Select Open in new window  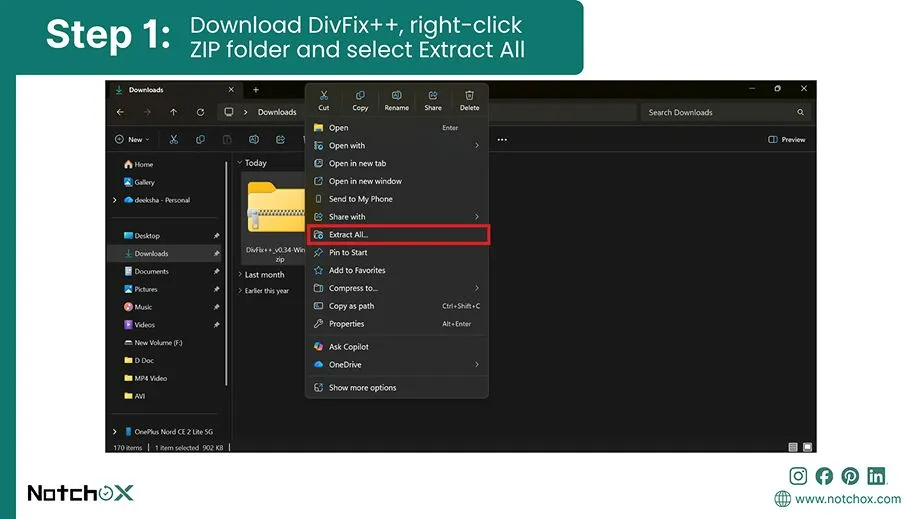click(x=397, y=181)
